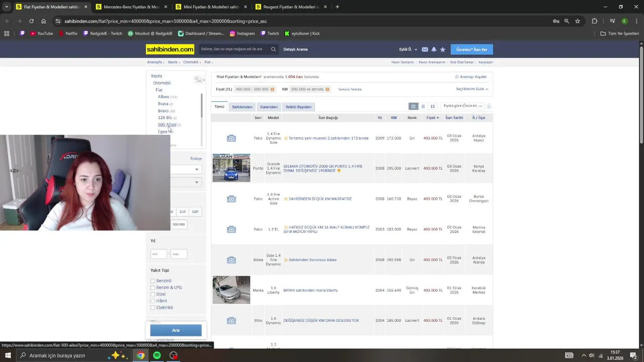Go to the browser home icon
This screenshot has height=362, width=644.
coord(43,21)
